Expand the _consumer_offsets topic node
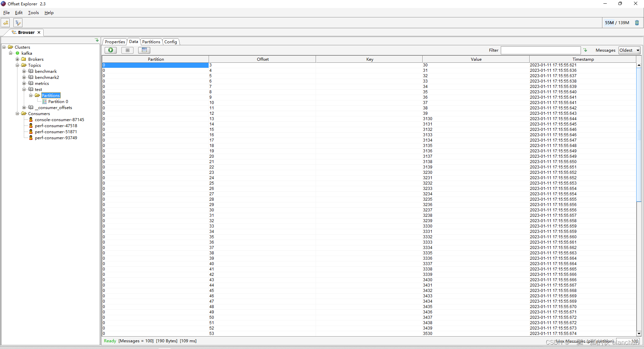The width and height of the screenshot is (644, 349). [x=24, y=108]
